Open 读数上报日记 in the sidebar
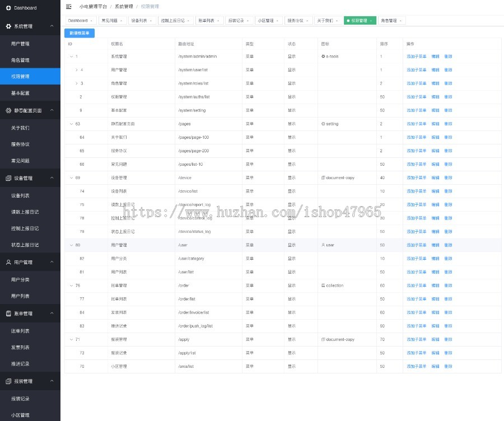504x421 pixels. 30,212
